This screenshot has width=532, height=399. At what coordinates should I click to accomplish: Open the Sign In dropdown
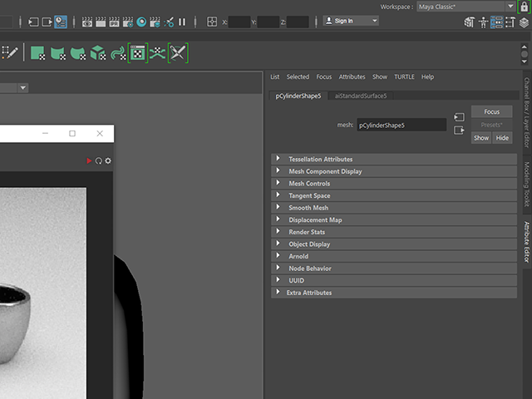click(x=351, y=21)
